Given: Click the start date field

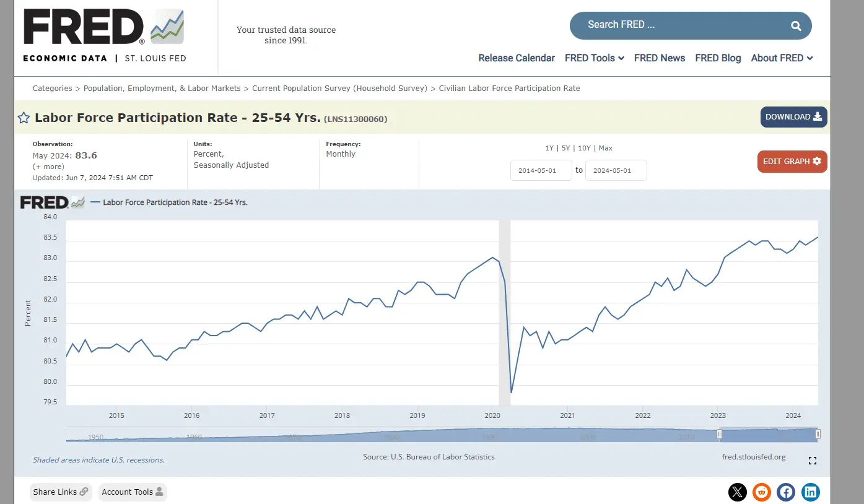Looking at the screenshot, I should pos(541,170).
